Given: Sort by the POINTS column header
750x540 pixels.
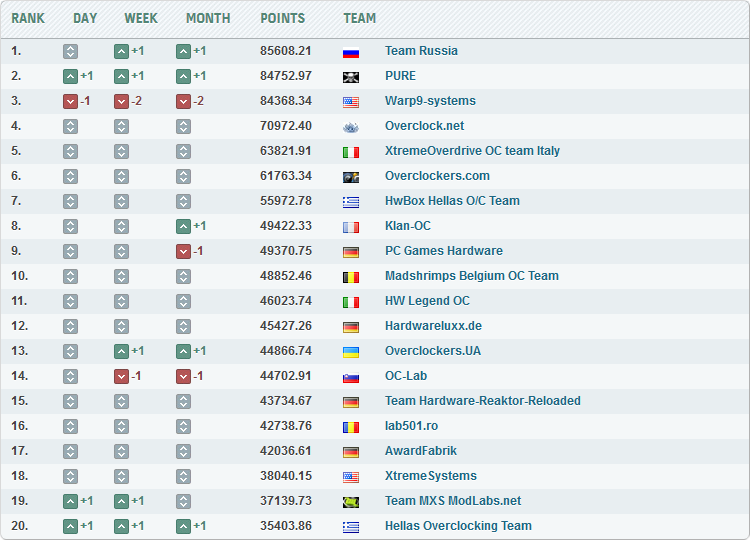Looking at the screenshot, I should [283, 18].
